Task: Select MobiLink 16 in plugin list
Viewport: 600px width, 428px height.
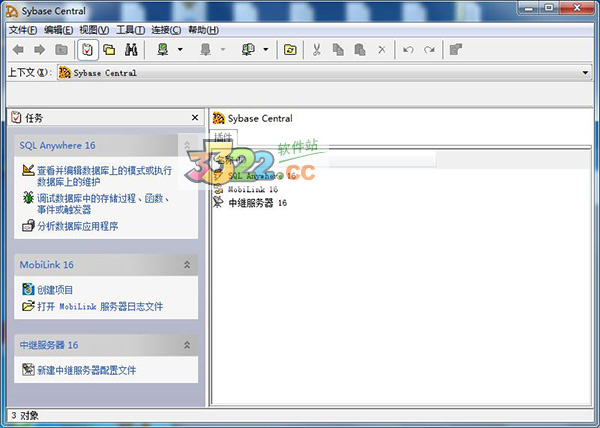Action: 253,189
